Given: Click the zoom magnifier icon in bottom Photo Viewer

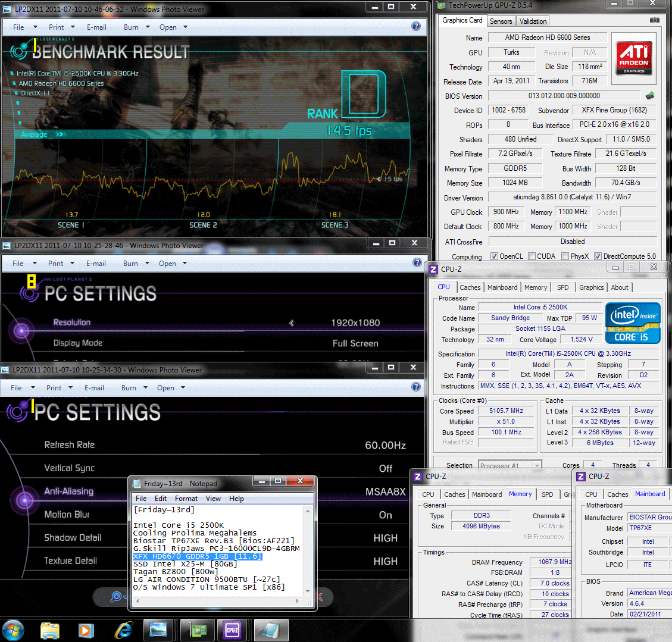Looking at the screenshot, I should [115, 596].
